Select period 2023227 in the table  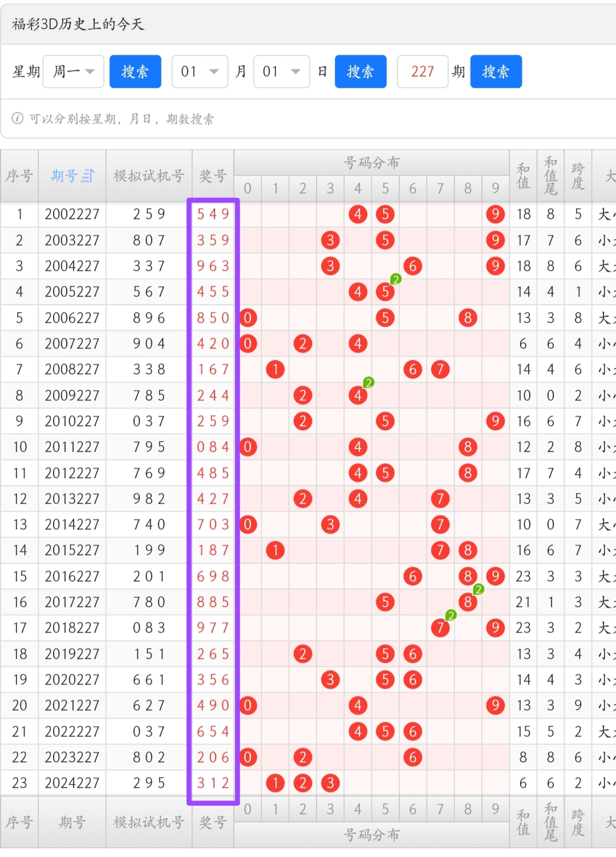[x=72, y=757]
